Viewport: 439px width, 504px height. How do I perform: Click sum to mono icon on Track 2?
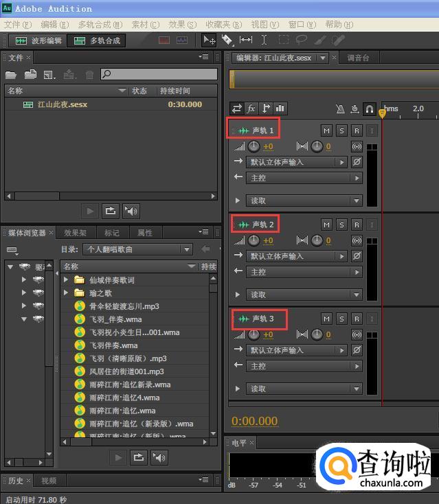click(357, 241)
